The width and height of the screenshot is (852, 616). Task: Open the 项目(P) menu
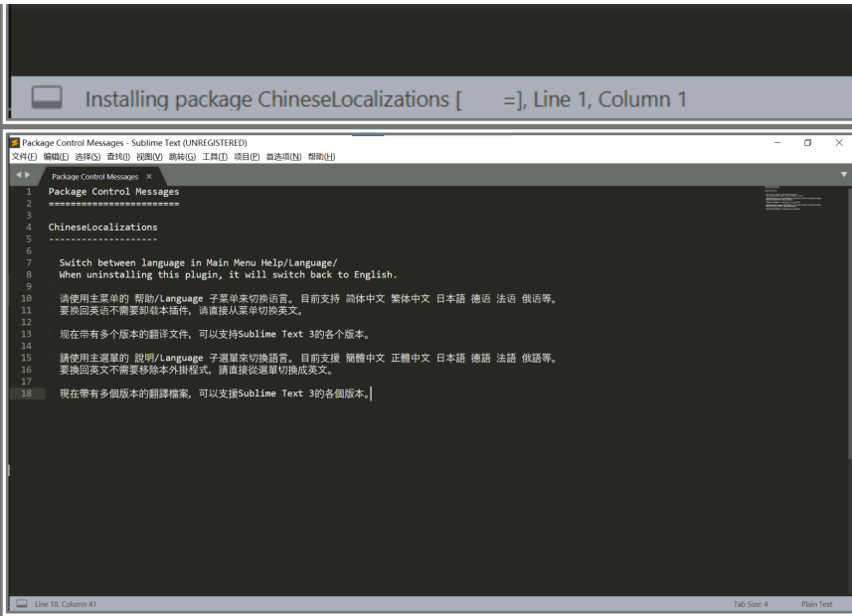coord(247,156)
